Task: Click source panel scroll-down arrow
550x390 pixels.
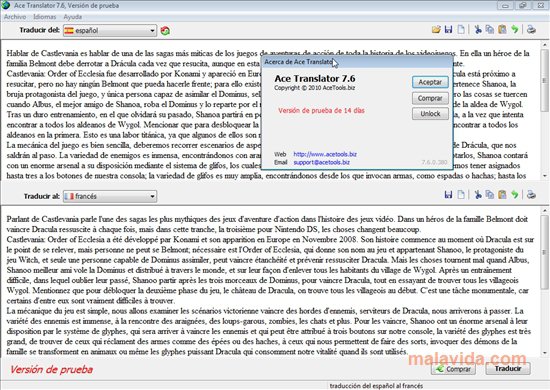Action: [544, 175]
